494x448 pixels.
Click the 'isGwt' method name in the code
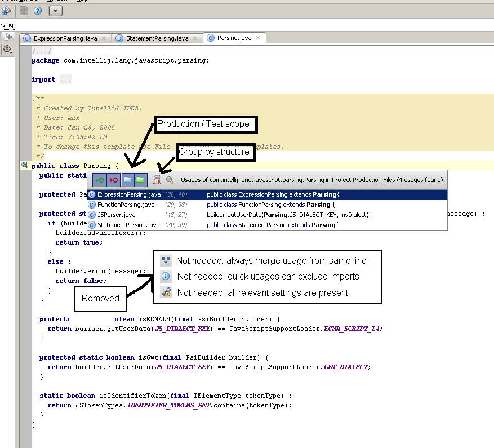(148, 357)
